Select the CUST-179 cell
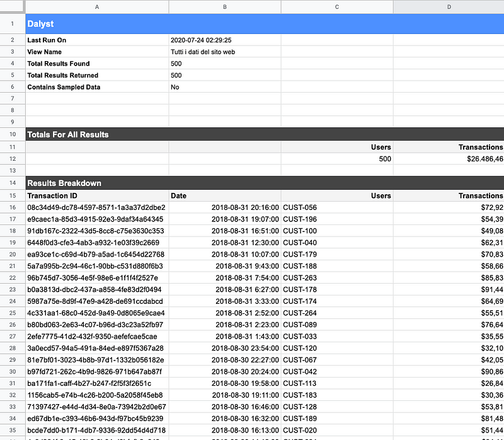The image size is (504, 440). click(x=337, y=255)
